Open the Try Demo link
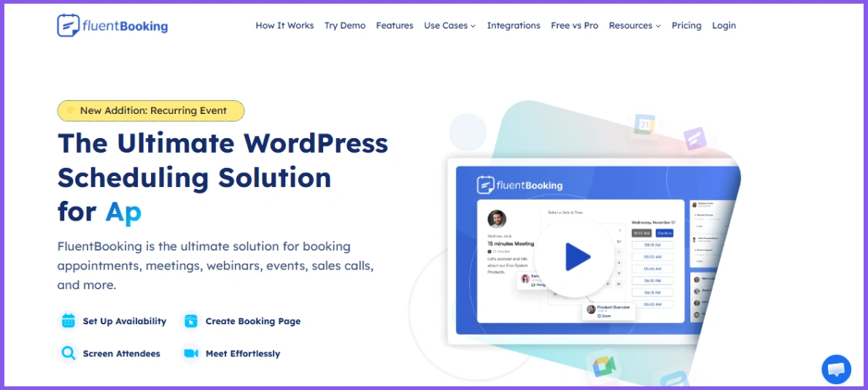The width and height of the screenshot is (868, 390). click(x=345, y=26)
